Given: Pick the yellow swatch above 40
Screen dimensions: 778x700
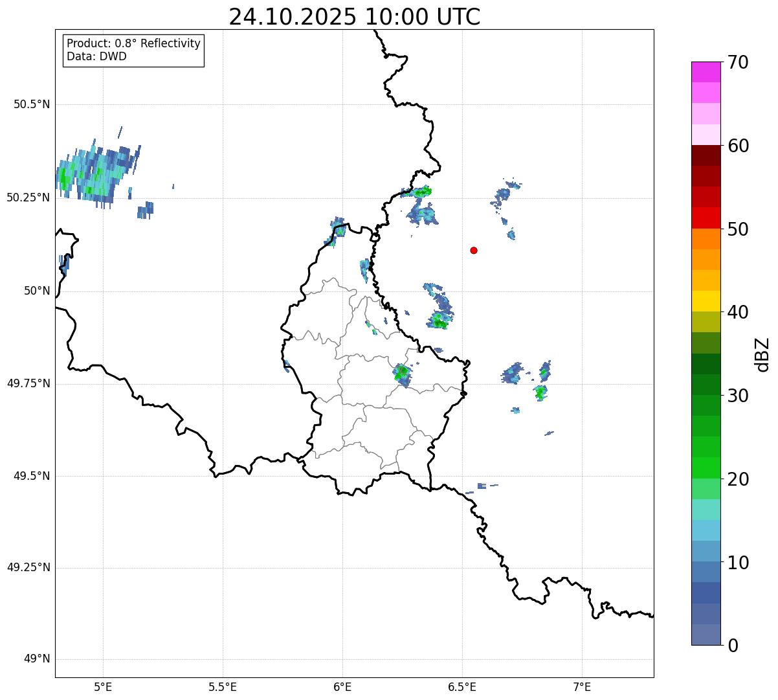Looking at the screenshot, I should 706,301.
